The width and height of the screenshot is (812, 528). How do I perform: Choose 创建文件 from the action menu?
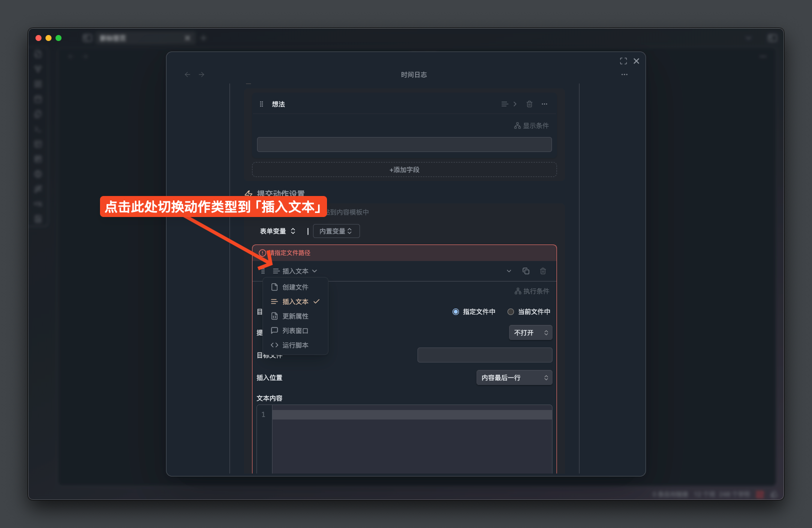click(x=295, y=287)
